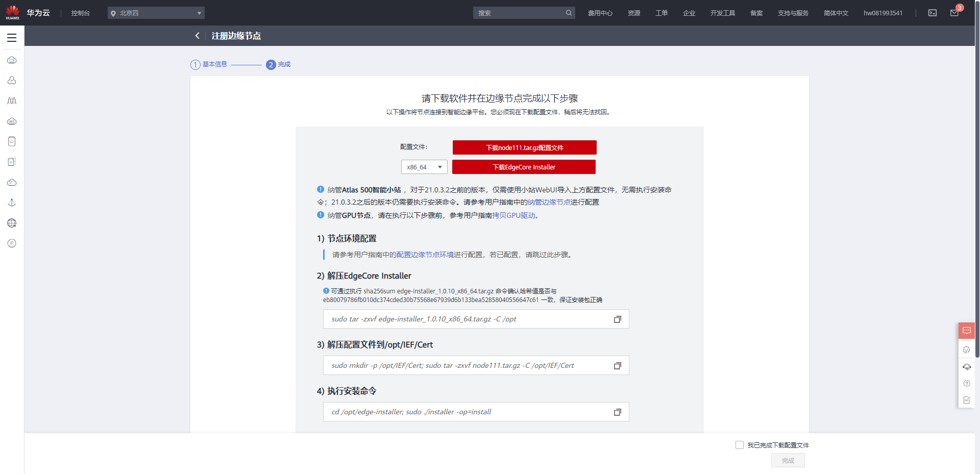Viewport: 980px width, 474px height.
Task: Copy the cd /opt/edge-installer install command
Action: 618,412
